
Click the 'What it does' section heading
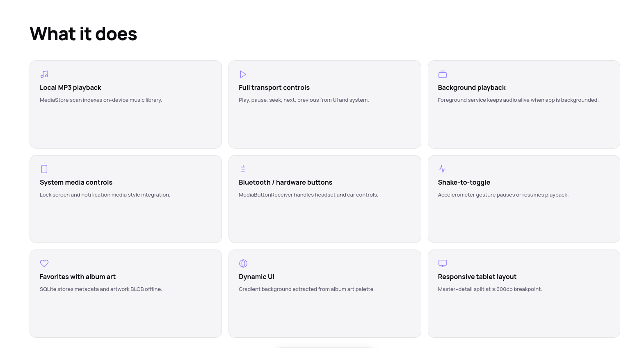pyautogui.click(x=83, y=34)
